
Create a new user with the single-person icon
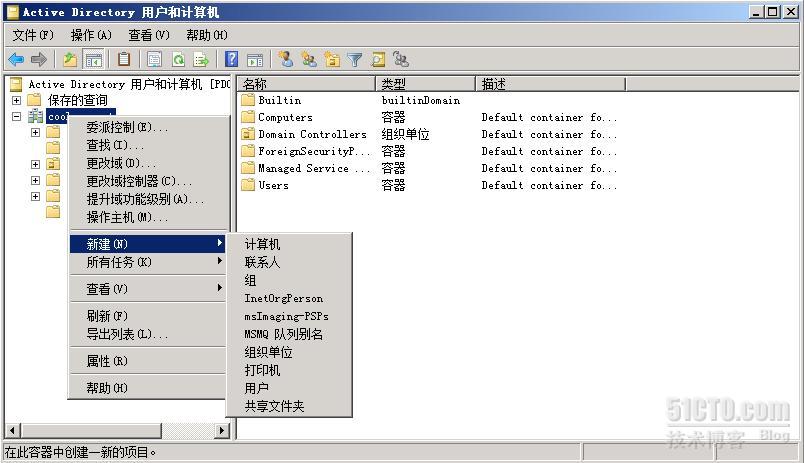point(286,59)
